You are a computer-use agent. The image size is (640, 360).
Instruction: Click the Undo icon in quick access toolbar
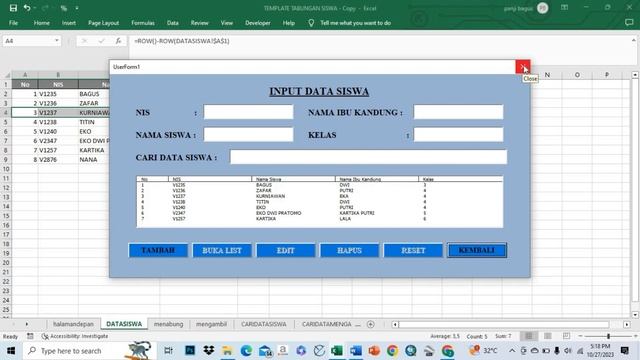27,8
